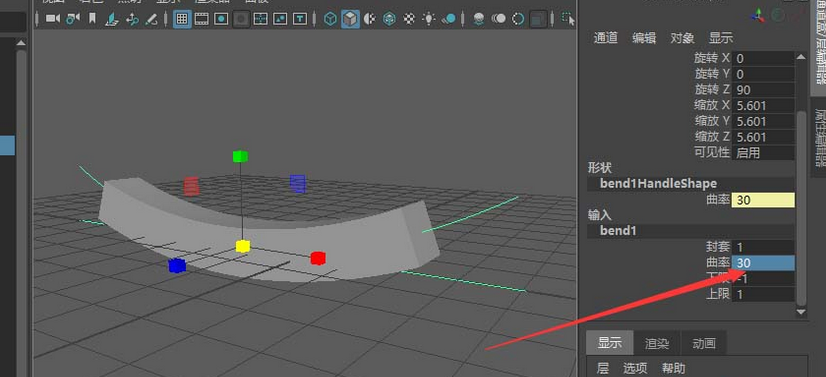Toggle textured display checker icon
The image size is (826, 377).
409,19
